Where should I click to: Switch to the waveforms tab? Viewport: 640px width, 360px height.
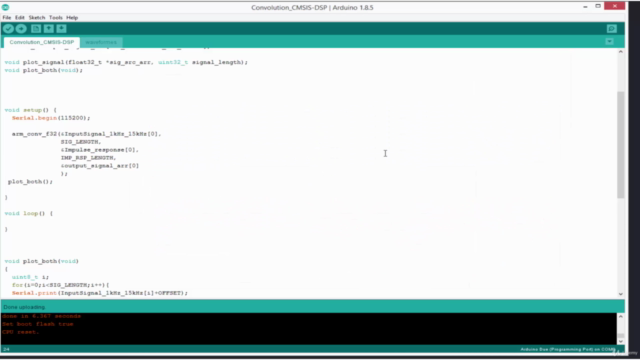pyautogui.click(x=101, y=42)
